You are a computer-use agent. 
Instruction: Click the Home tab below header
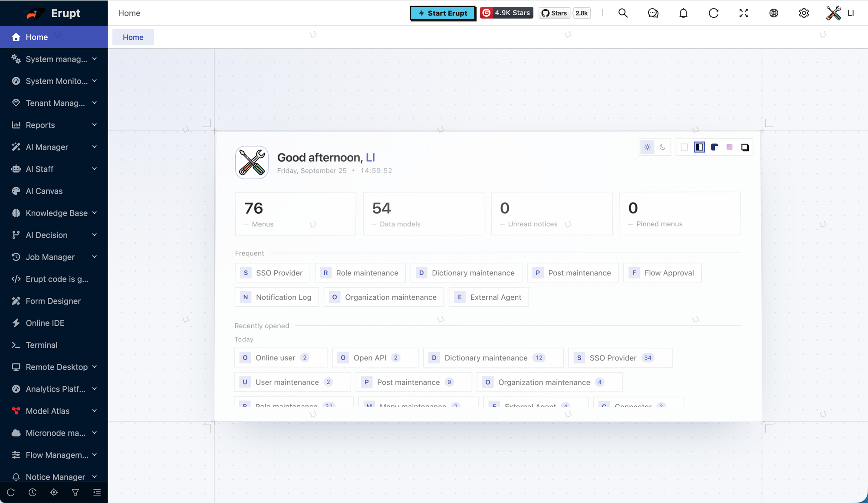click(133, 37)
